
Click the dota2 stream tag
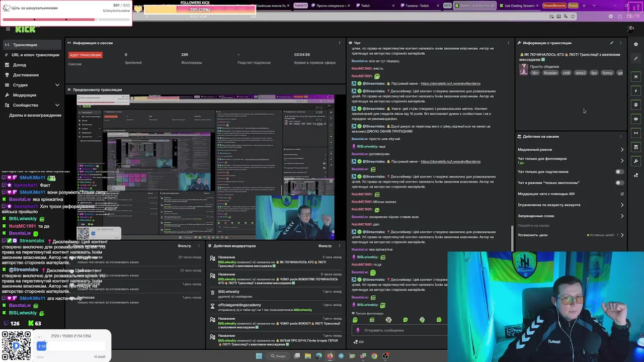[581, 73]
